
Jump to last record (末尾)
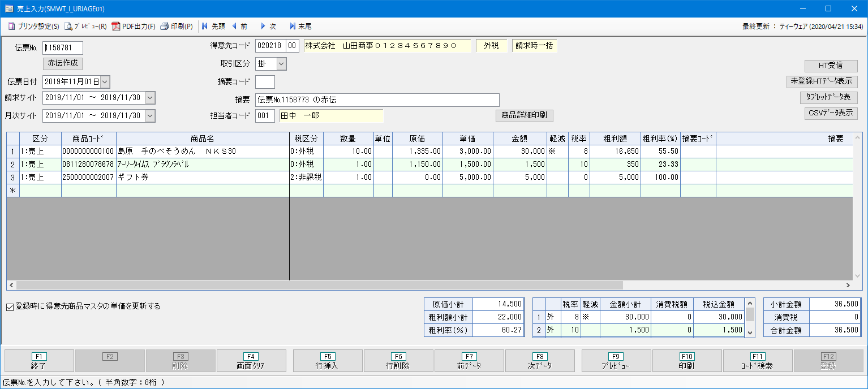(x=300, y=27)
